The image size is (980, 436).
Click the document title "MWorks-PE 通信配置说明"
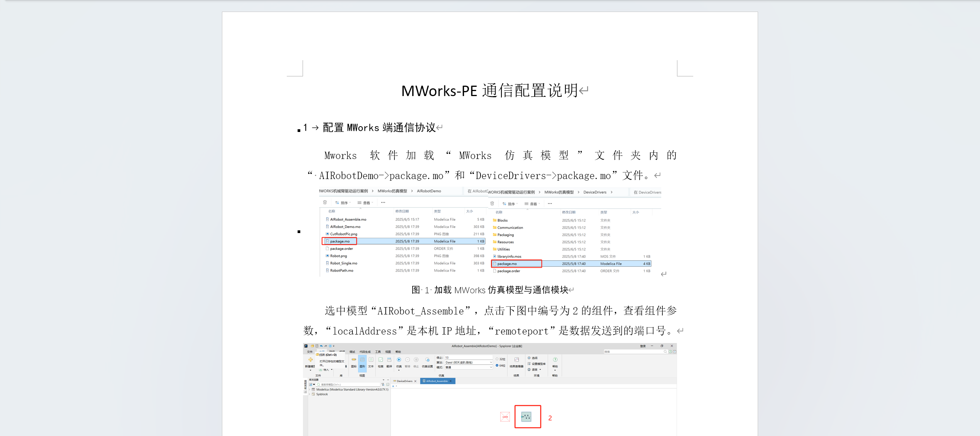(489, 91)
